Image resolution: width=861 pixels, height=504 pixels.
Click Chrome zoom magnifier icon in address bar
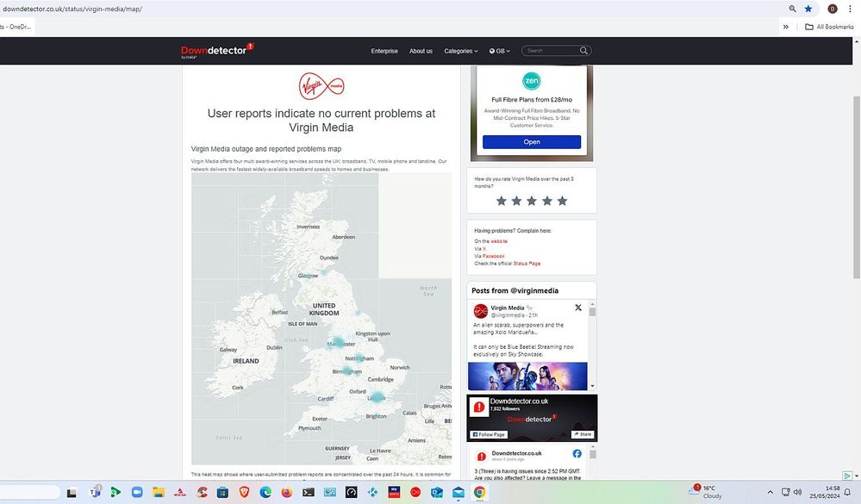pos(792,9)
